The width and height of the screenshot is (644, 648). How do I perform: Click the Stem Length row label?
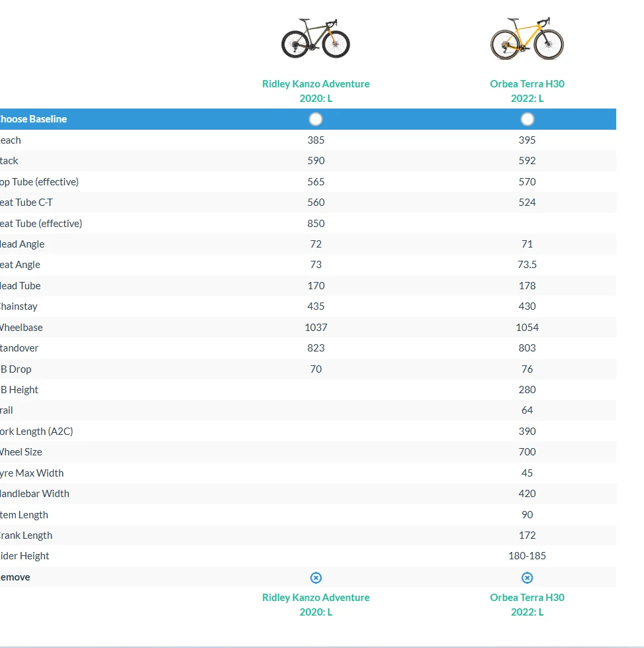tap(24, 515)
